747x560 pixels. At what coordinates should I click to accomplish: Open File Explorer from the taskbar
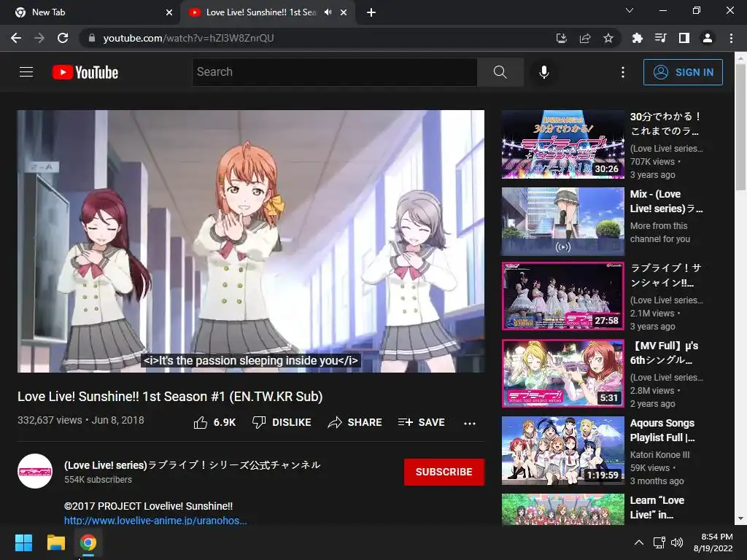(55, 542)
